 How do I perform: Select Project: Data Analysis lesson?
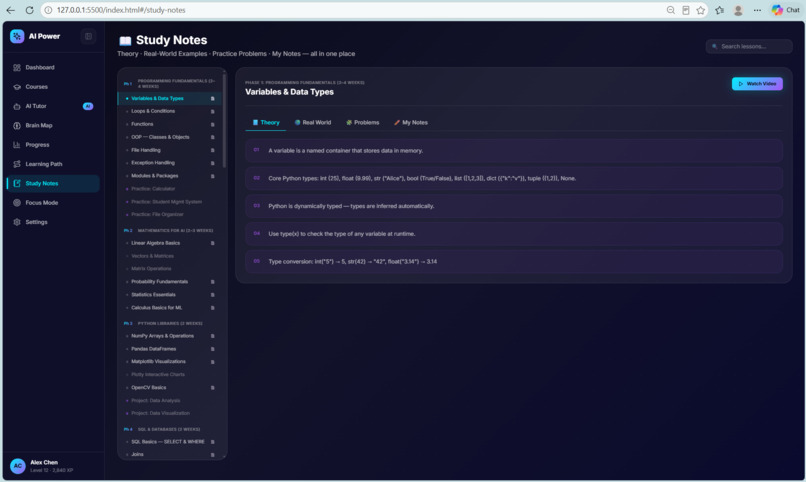(170, 400)
